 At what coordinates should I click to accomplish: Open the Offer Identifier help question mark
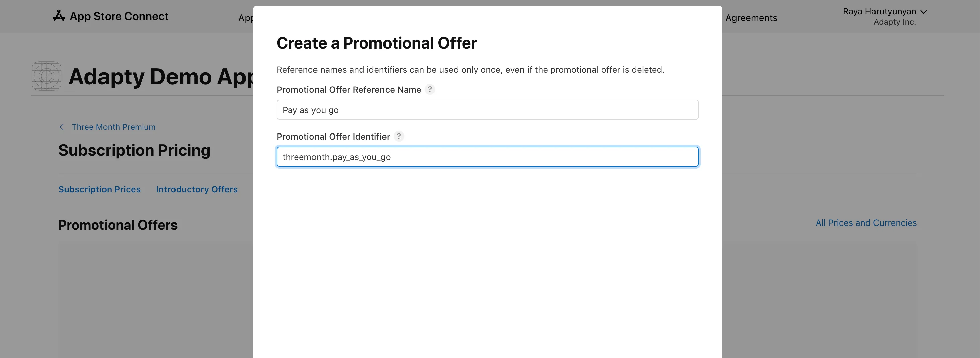click(399, 136)
